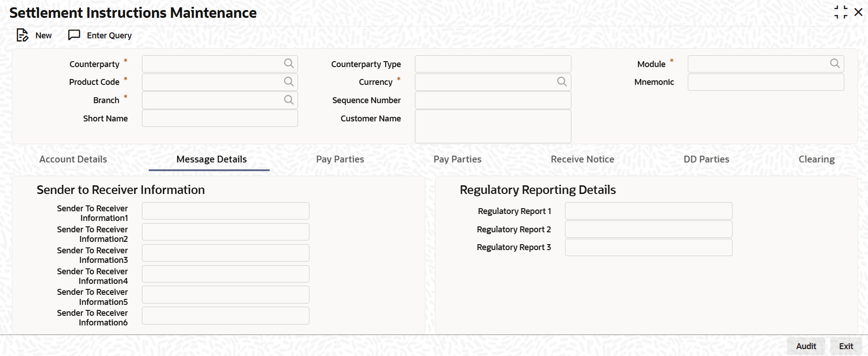Click the Product Code search magnifier

[x=288, y=82]
